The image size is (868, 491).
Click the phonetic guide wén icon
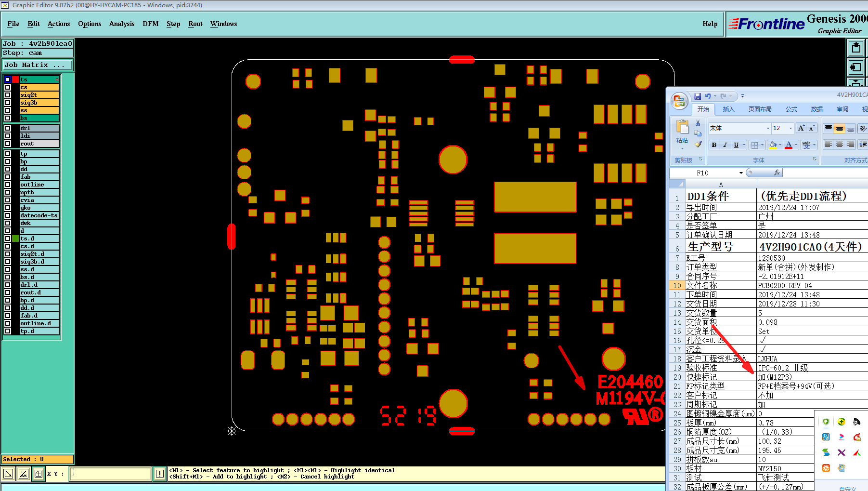(x=806, y=145)
